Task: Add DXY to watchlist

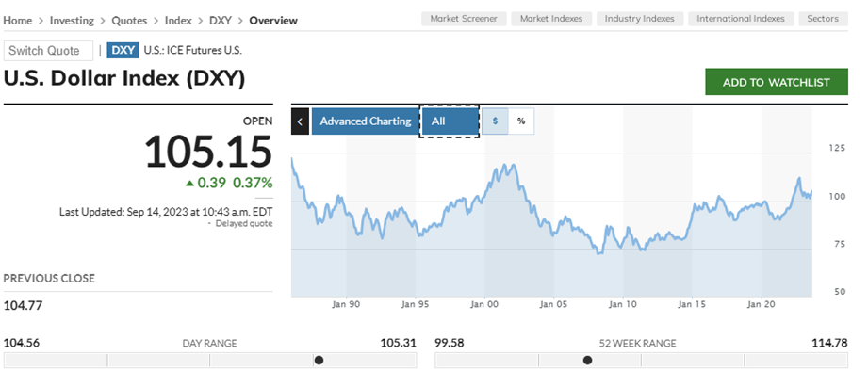Action: coord(776,82)
